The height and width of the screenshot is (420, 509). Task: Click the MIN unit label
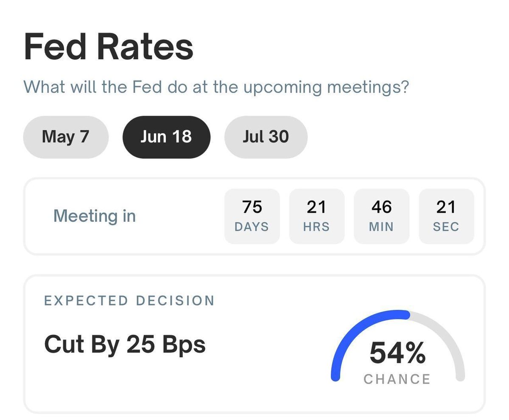coord(381,227)
